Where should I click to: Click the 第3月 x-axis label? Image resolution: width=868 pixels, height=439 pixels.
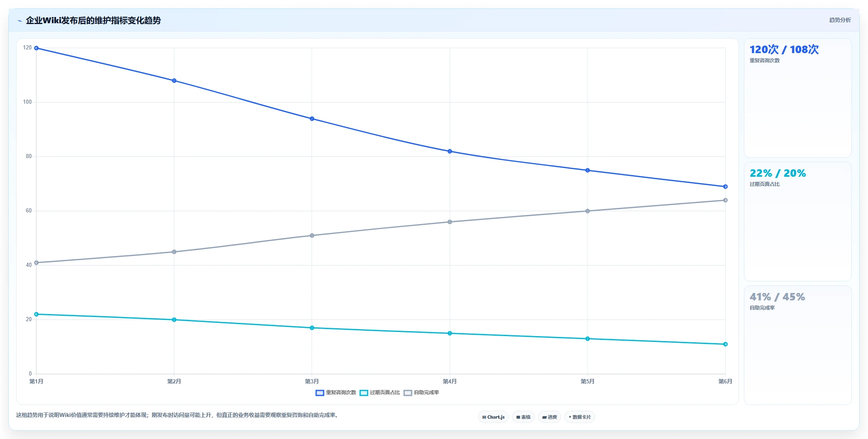tap(312, 381)
